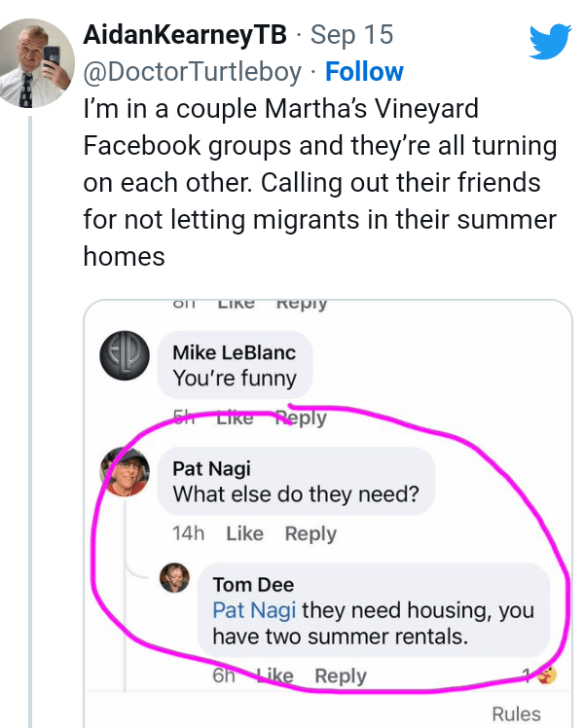Screen dimensions: 584x728
Task: Reply to Mike LeBlanc's comment
Action: point(300,418)
